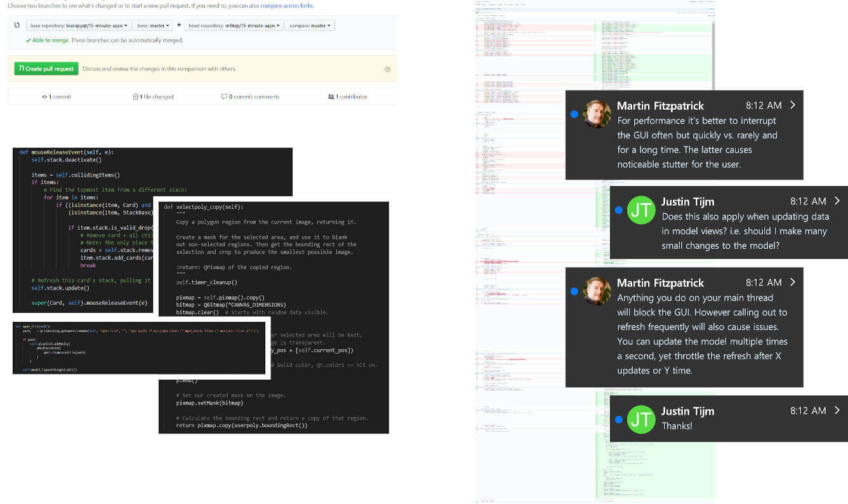Open the 0 commit comments tab
Screen dimensions: 848x504
click(x=250, y=96)
